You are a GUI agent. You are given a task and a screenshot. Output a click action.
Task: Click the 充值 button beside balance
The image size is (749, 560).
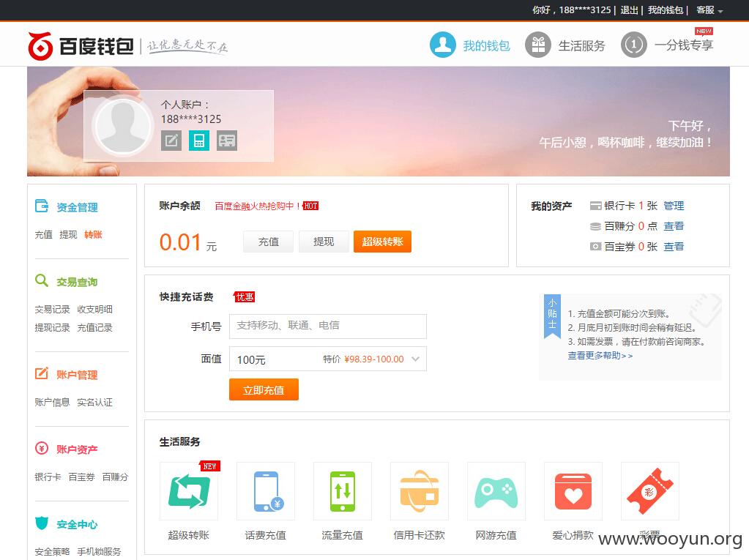pyautogui.click(x=269, y=242)
